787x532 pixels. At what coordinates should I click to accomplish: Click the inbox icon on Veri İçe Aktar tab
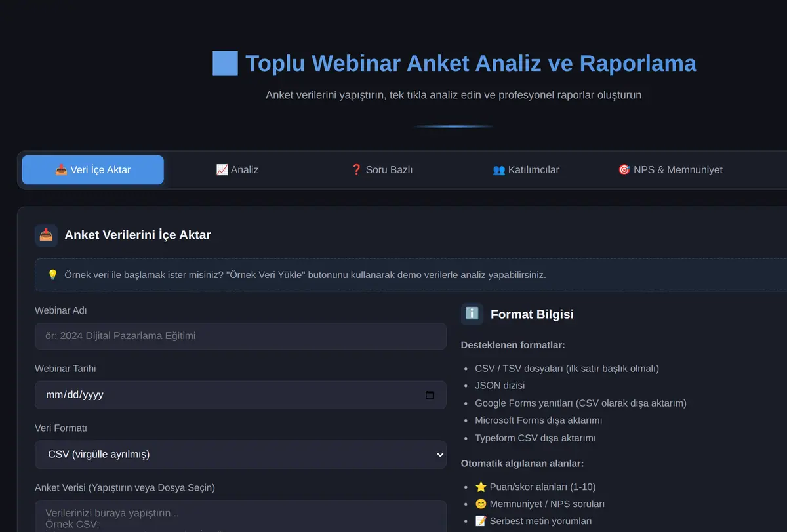[60, 170]
